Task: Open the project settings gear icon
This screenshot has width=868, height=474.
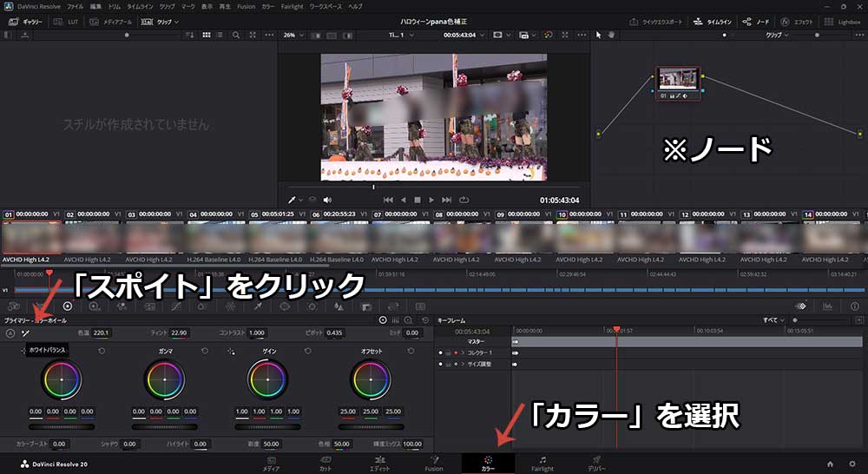Action: (x=852, y=464)
